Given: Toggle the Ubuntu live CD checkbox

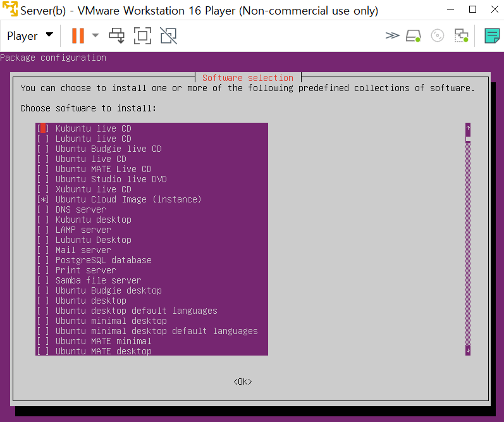Looking at the screenshot, I should tap(43, 159).
